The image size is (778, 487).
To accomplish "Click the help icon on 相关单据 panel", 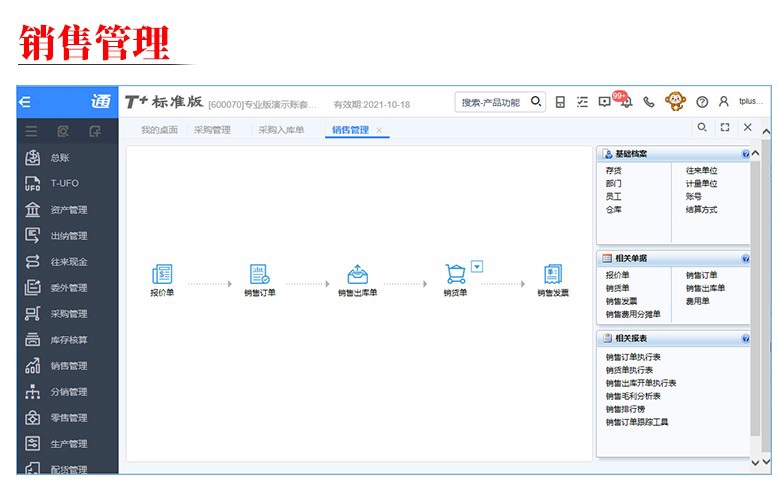I will 745,258.
